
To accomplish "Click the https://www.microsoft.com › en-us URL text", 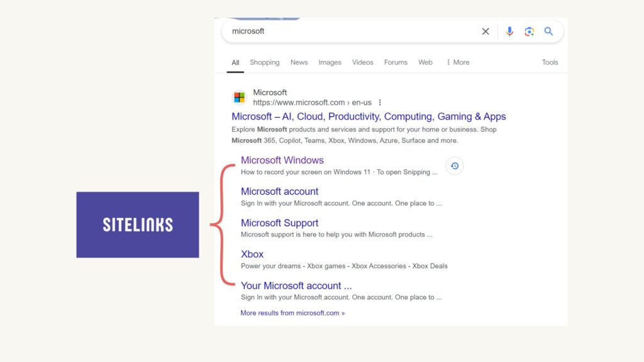I will click(x=312, y=102).
